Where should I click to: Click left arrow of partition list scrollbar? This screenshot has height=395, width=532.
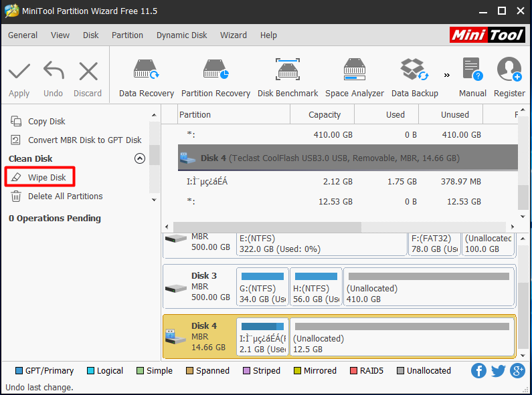pos(167,227)
